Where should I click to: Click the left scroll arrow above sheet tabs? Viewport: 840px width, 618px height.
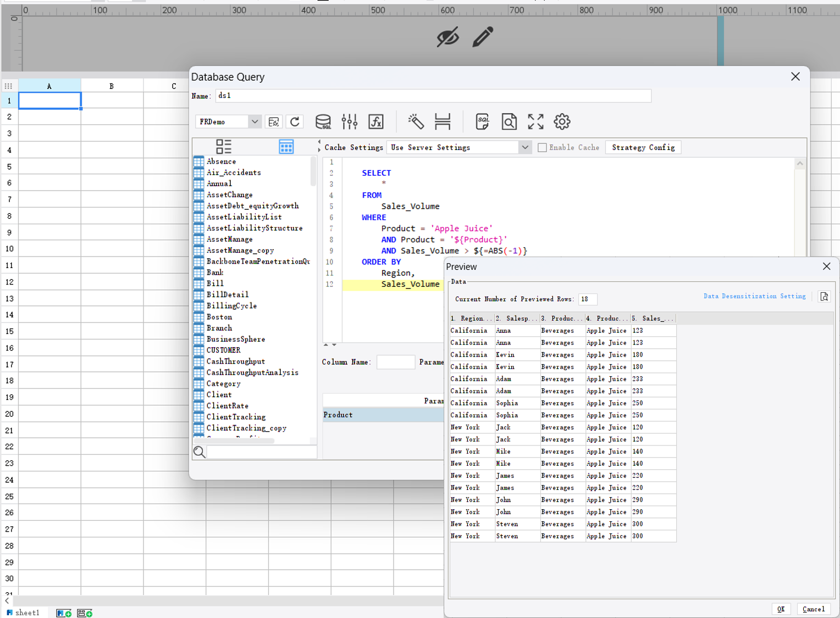[x=7, y=601]
